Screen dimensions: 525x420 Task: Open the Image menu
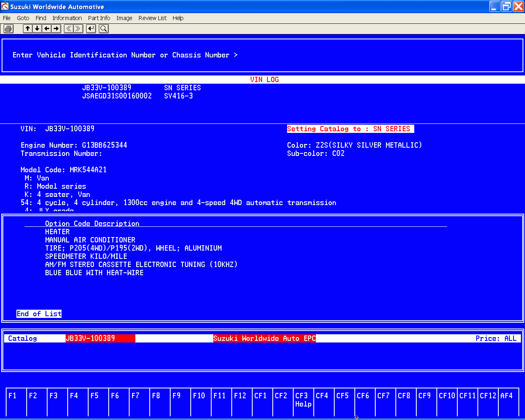point(124,18)
